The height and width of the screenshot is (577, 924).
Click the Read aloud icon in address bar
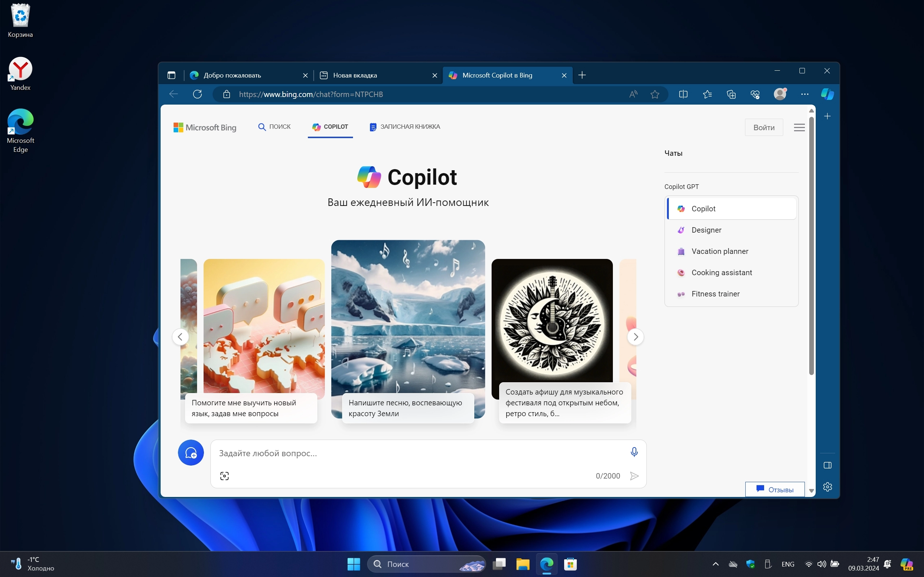(x=633, y=94)
